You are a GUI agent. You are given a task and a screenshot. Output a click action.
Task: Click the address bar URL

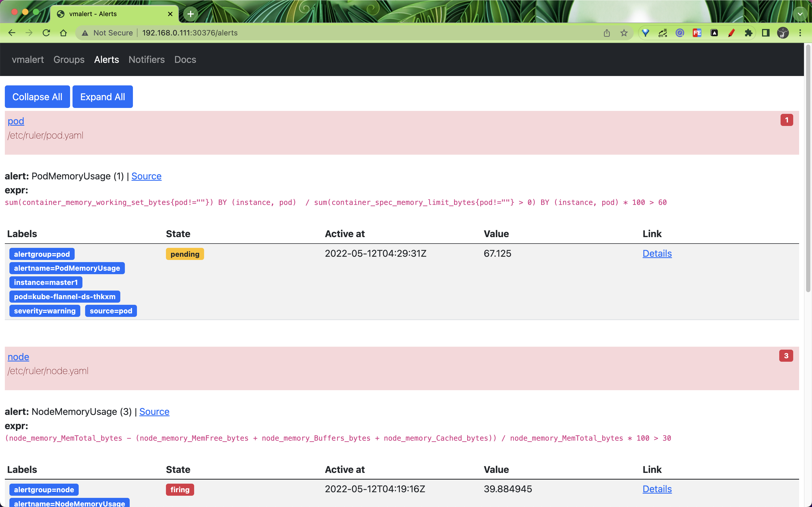[190, 32]
